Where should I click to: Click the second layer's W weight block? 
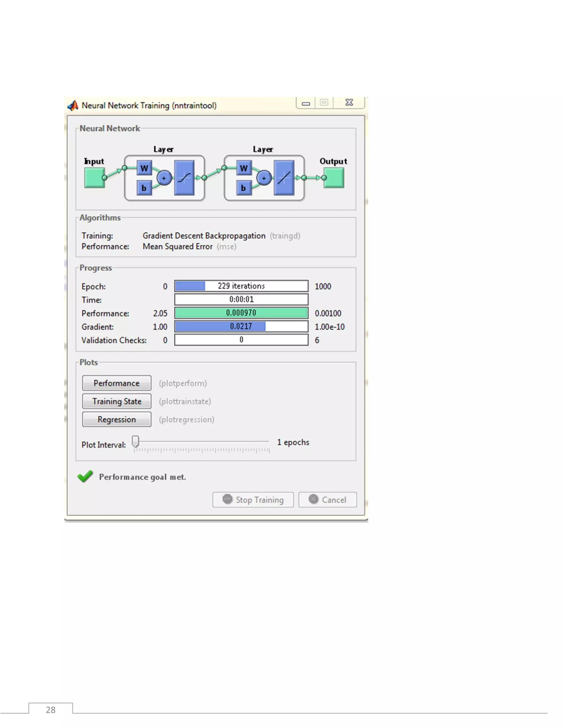pyautogui.click(x=244, y=168)
